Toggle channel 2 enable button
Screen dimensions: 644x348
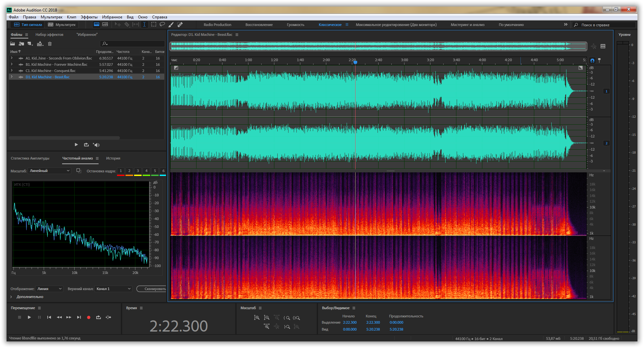[x=607, y=143]
